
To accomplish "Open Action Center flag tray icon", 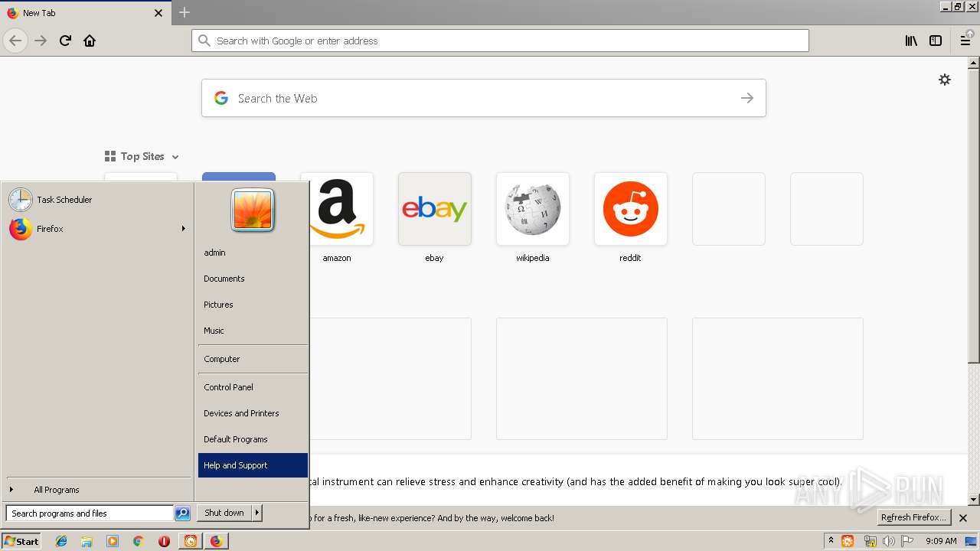I will [907, 541].
